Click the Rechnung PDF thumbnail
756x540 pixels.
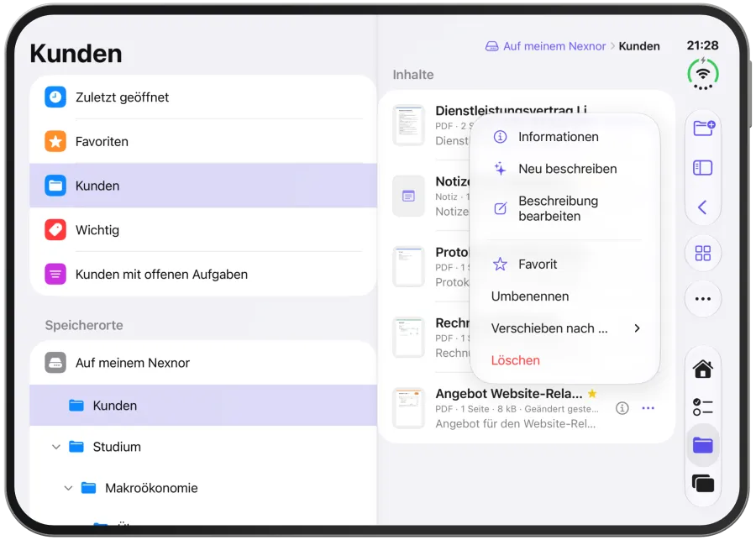408,338
